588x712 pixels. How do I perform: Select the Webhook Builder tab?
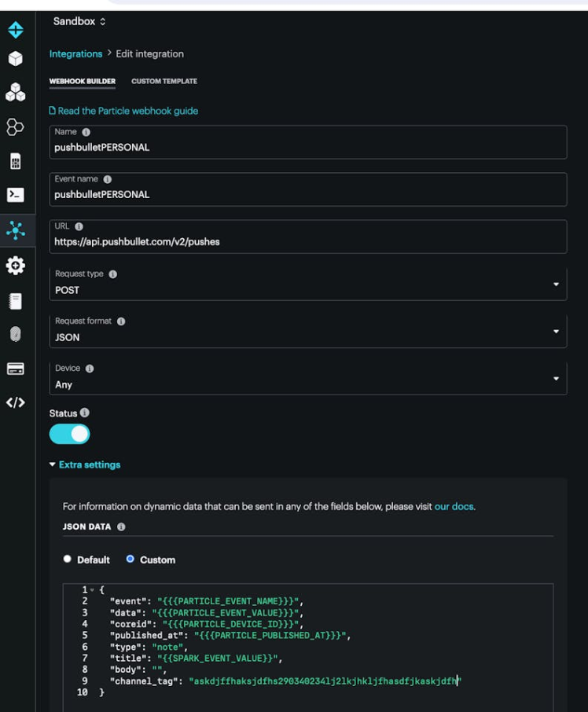83,82
